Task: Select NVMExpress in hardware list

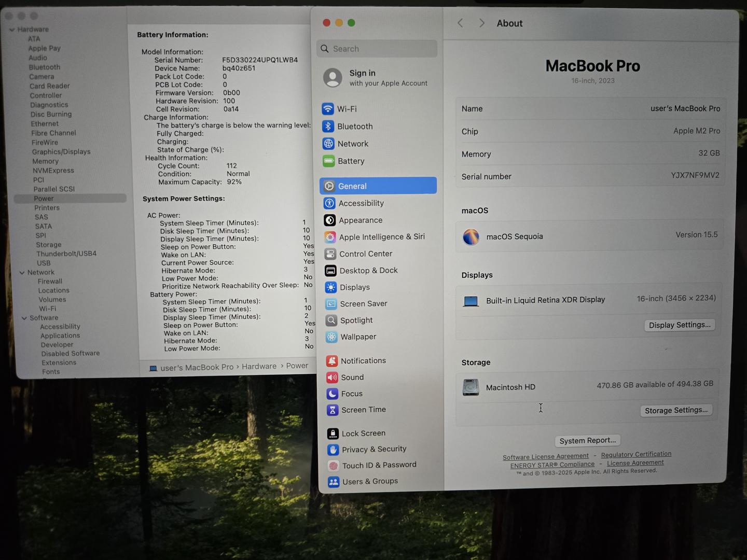Action: [53, 171]
